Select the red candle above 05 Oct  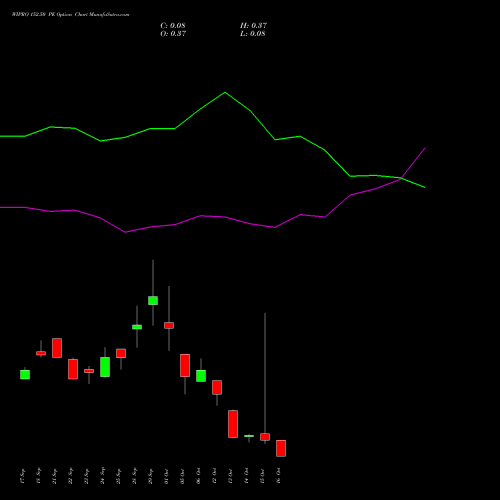pyautogui.click(x=185, y=366)
